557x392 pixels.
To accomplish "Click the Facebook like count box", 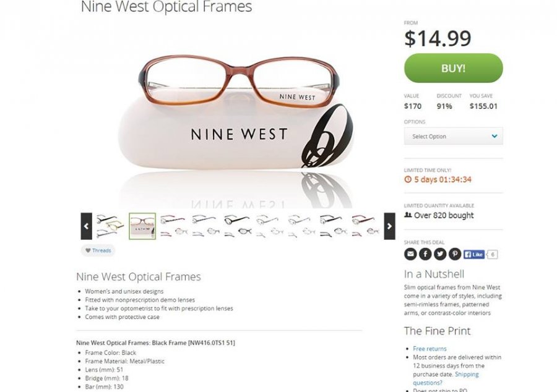I will (493, 254).
